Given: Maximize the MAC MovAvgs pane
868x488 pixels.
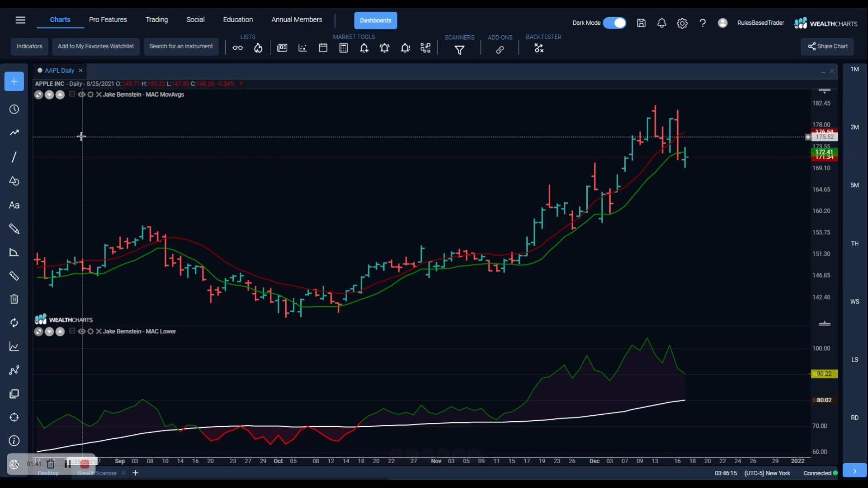Looking at the screenshot, I should click(38, 95).
